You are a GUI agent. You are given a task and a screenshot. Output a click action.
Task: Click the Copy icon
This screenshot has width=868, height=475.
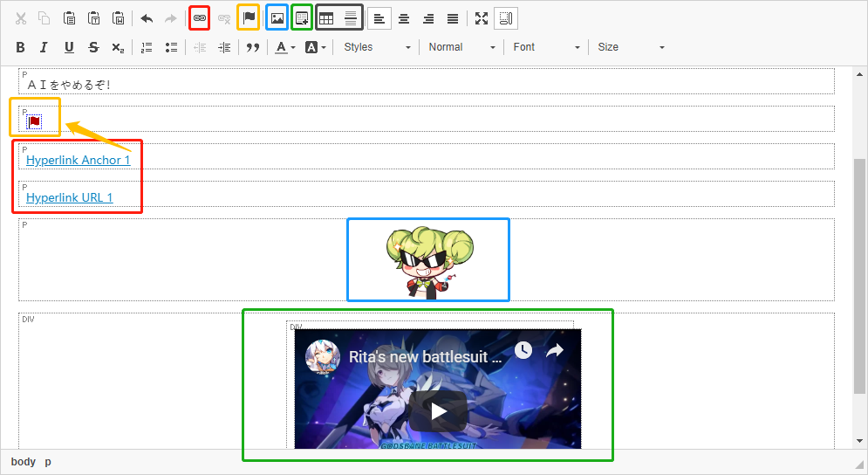coord(44,18)
